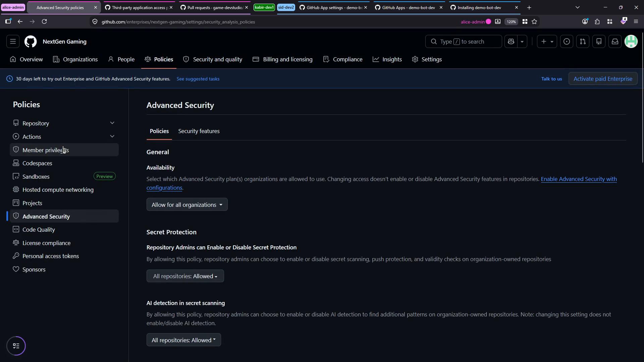
Task: Open Insights nav item
Action: pos(387,59)
